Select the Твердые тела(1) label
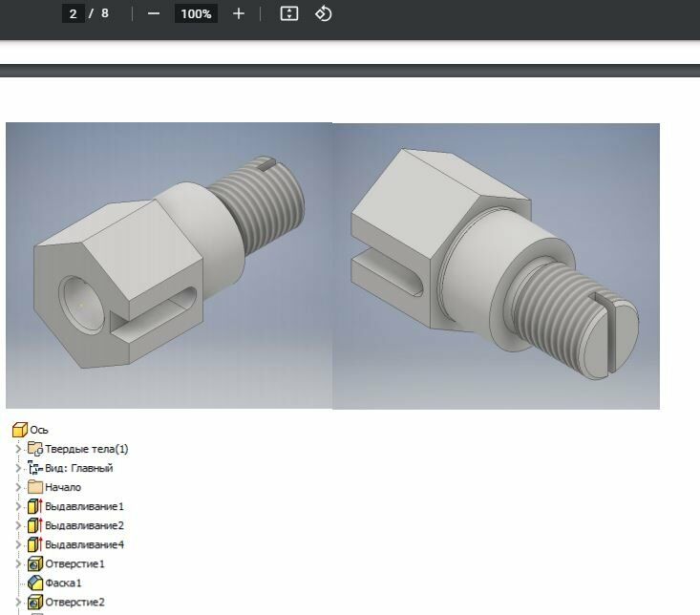The width and height of the screenshot is (700, 615). point(87,449)
